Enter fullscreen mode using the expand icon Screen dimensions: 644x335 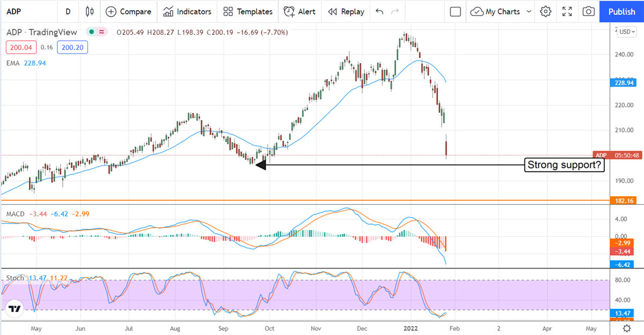click(567, 11)
